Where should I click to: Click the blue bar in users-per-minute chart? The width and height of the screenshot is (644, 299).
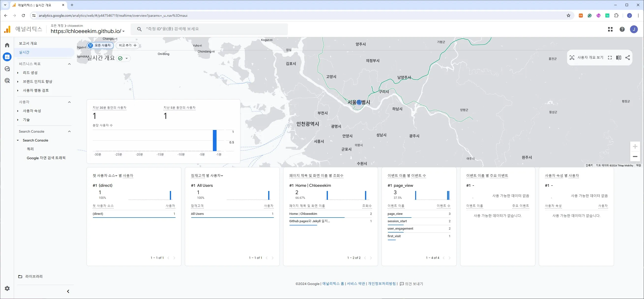point(215,140)
